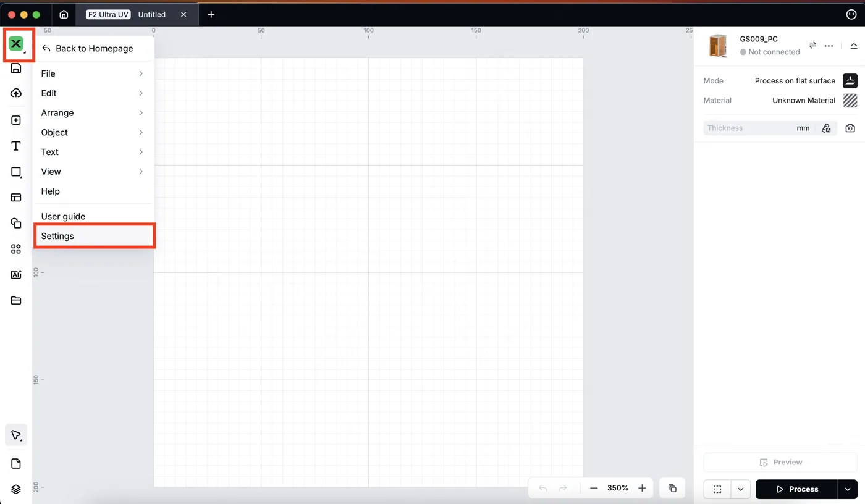The image size is (865, 504).
Task: Click the Not connected status text
Action: pos(774,52)
